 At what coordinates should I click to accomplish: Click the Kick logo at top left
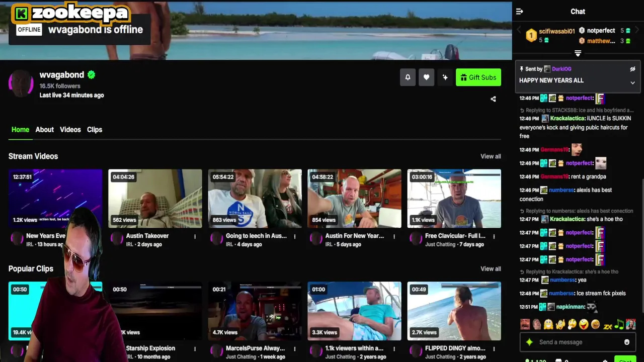click(21, 14)
